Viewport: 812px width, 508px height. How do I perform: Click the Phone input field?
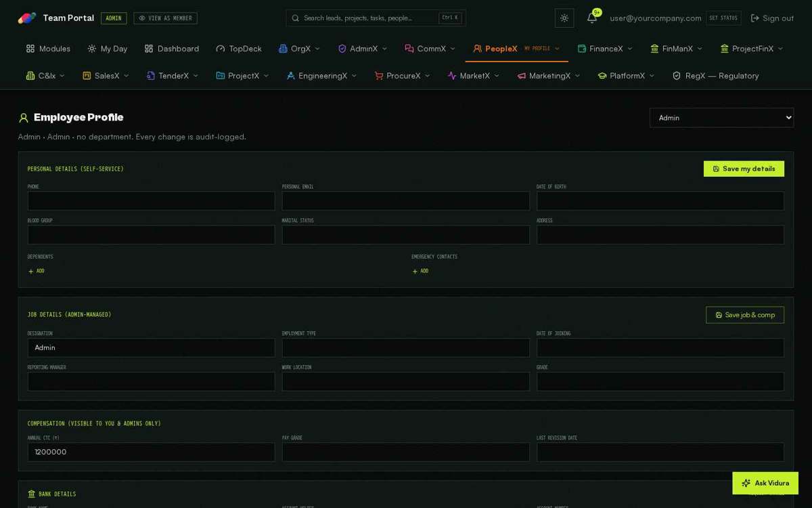pyautogui.click(x=152, y=200)
